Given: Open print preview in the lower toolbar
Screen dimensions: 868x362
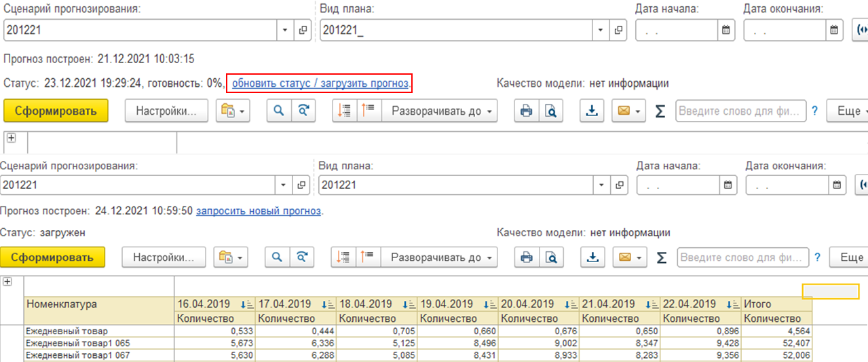Looking at the screenshot, I should pyautogui.click(x=551, y=257).
